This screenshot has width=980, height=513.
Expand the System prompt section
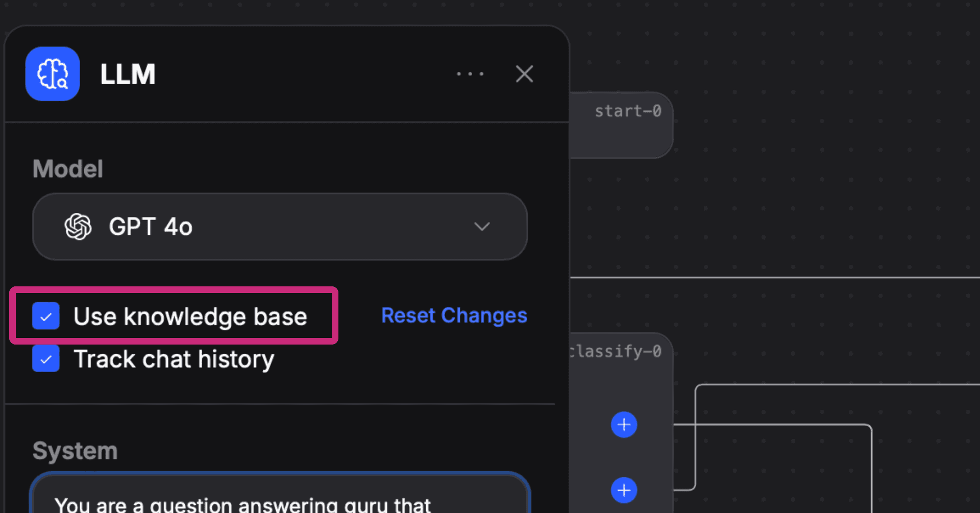pos(75,450)
